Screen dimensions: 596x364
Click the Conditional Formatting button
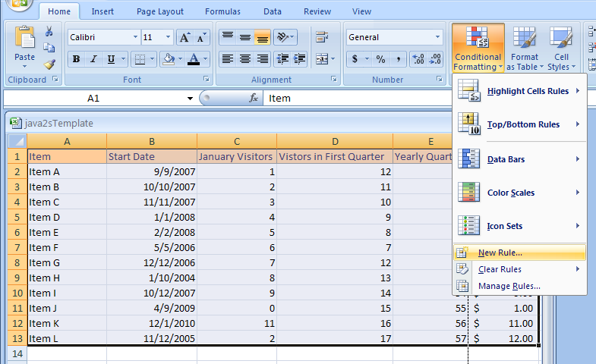478,48
